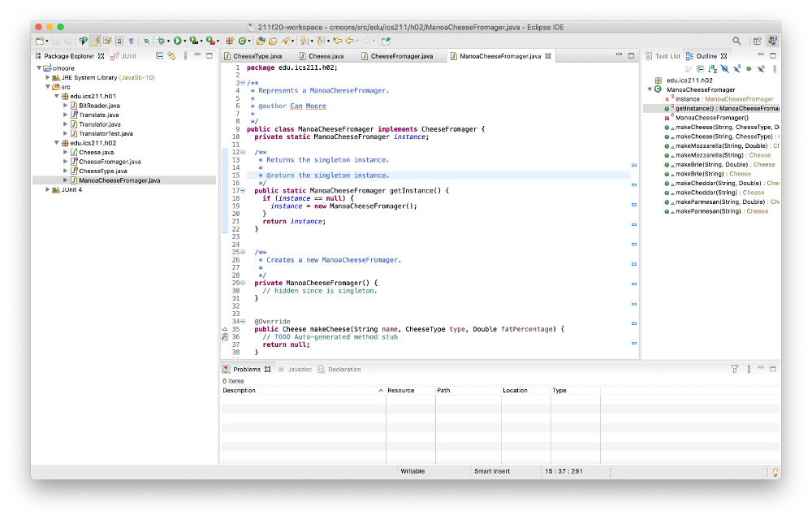Open dropdown arrow beside New wizard
Screen dimensions: 812x520
[47, 41]
